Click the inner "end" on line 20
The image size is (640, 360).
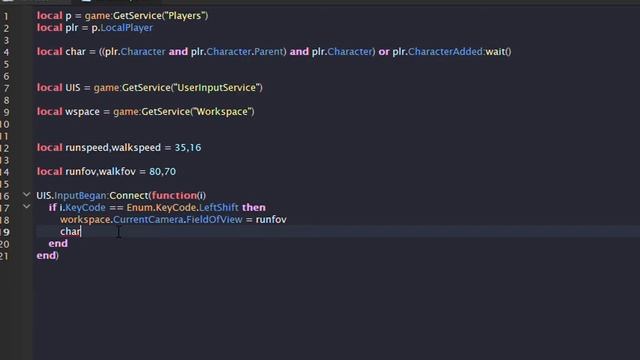(x=58, y=243)
